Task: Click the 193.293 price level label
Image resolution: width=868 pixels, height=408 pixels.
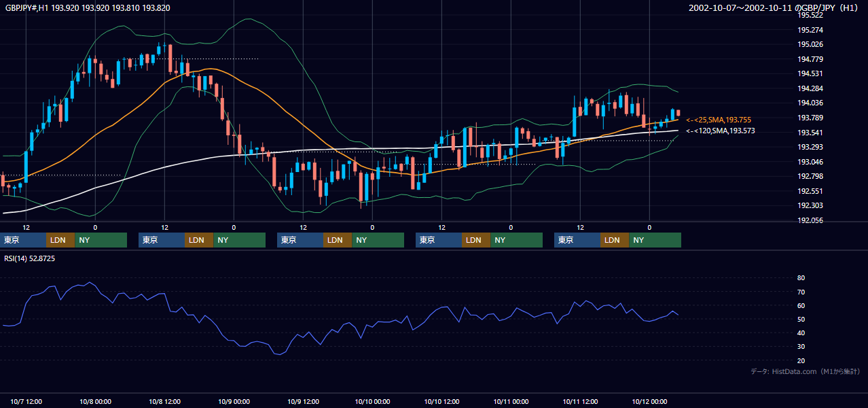Action: [810, 148]
